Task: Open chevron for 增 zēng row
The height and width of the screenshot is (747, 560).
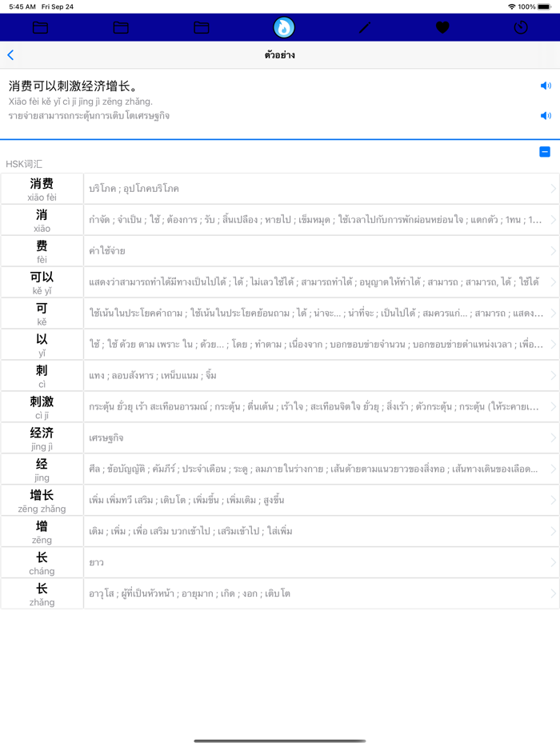Action: 554,531
